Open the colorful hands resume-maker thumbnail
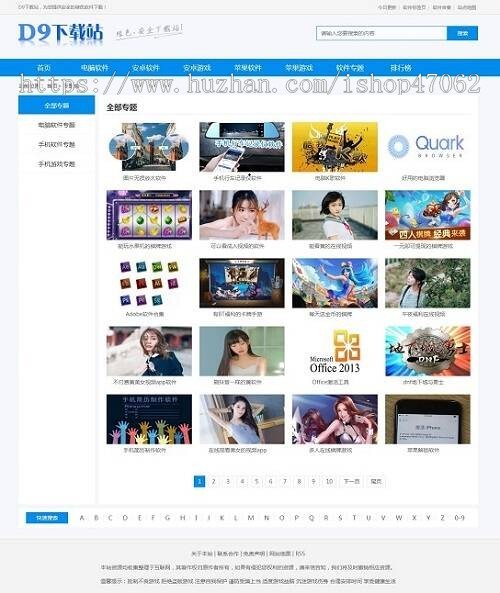The height and width of the screenshot is (593, 500). 149,419
